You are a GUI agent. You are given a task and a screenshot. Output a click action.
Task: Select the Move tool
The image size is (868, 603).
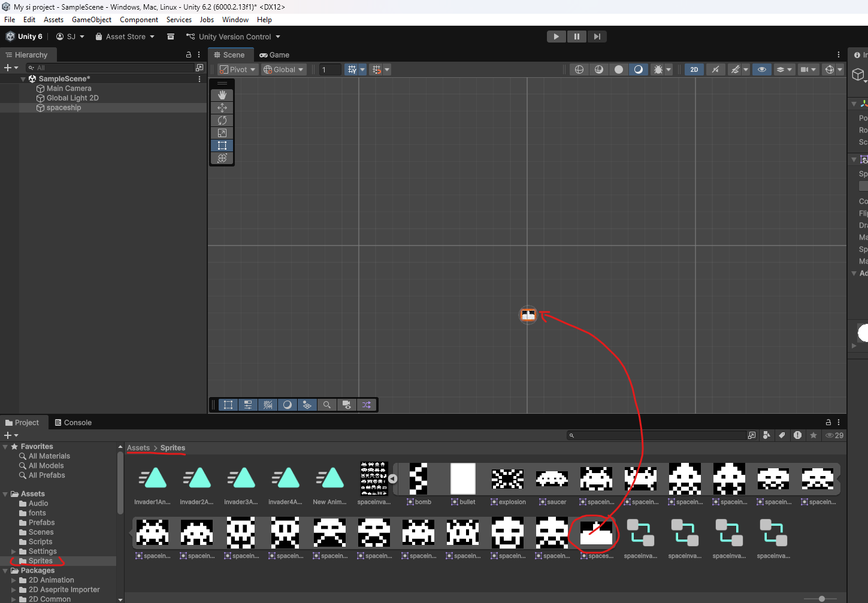pos(222,108)
